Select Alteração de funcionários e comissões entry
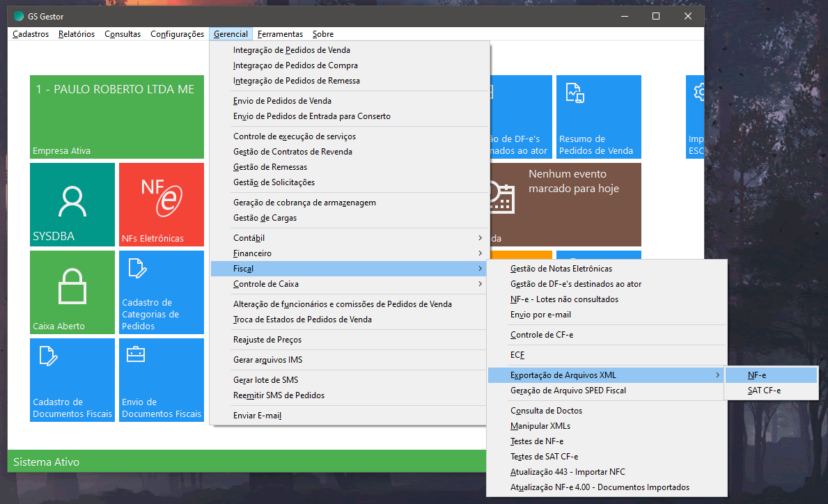 (x=348, y=304)
